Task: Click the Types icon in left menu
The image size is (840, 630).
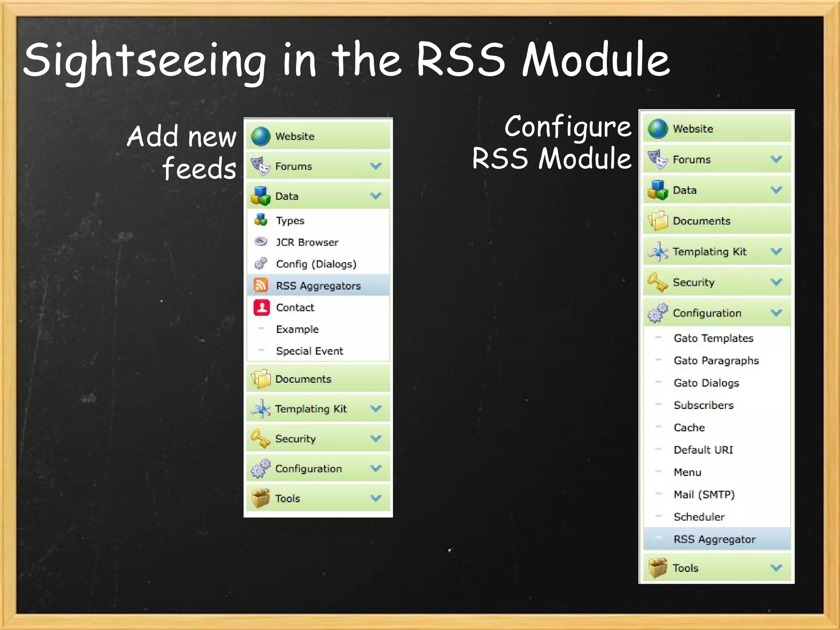Action: click(261, 220)
